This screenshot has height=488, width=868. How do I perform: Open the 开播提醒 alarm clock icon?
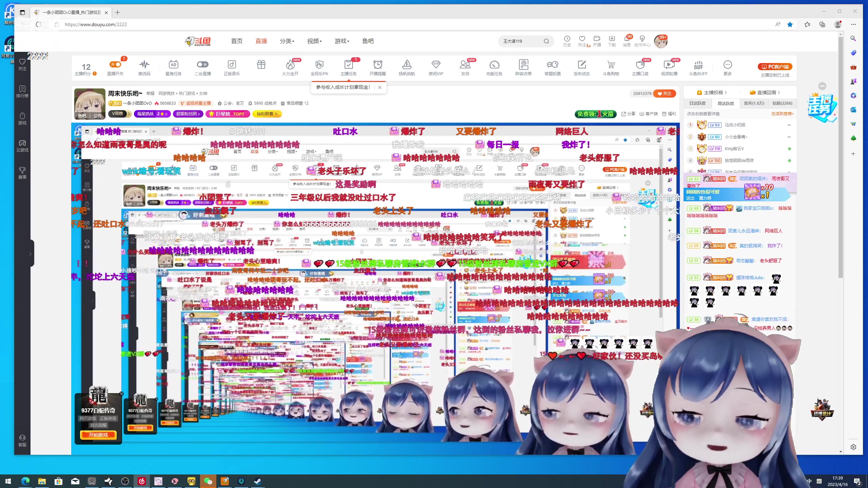click(377, 65)
